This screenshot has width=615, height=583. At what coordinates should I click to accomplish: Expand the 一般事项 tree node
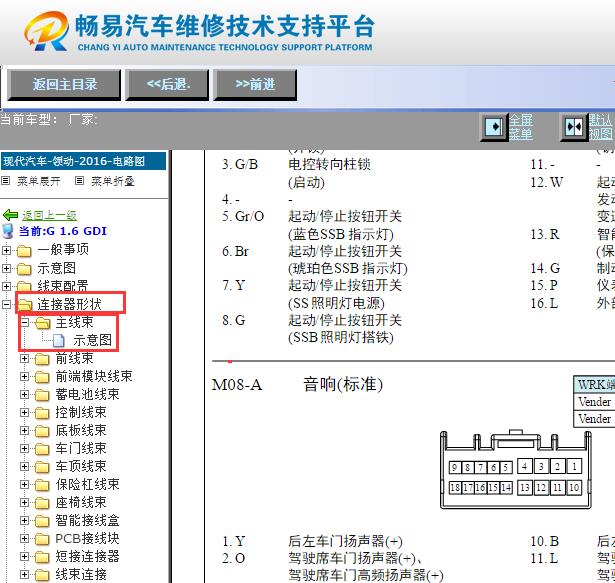[x=6, y=250]
